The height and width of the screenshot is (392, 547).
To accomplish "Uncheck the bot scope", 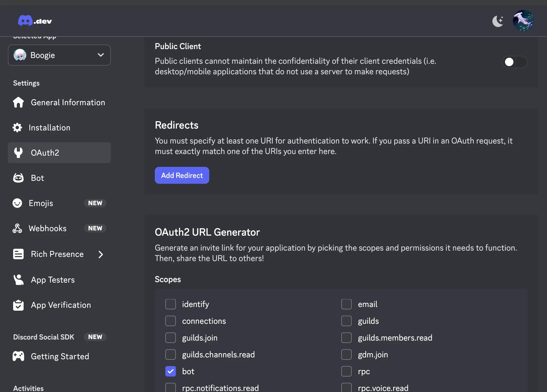I will [171, 371].
